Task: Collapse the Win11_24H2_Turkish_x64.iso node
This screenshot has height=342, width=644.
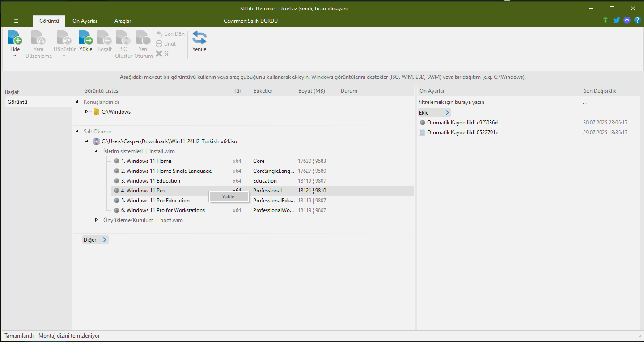Action: tap(86, 141)
